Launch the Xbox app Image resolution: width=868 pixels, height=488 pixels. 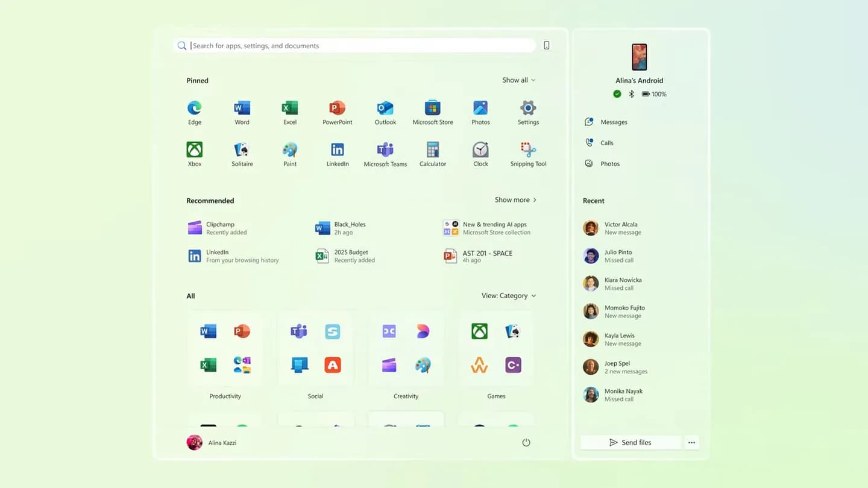[x=194, y=154]
